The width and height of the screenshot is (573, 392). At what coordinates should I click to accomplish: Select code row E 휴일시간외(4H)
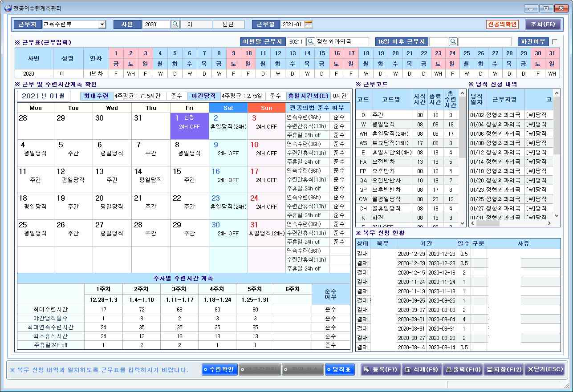[406, 152]
